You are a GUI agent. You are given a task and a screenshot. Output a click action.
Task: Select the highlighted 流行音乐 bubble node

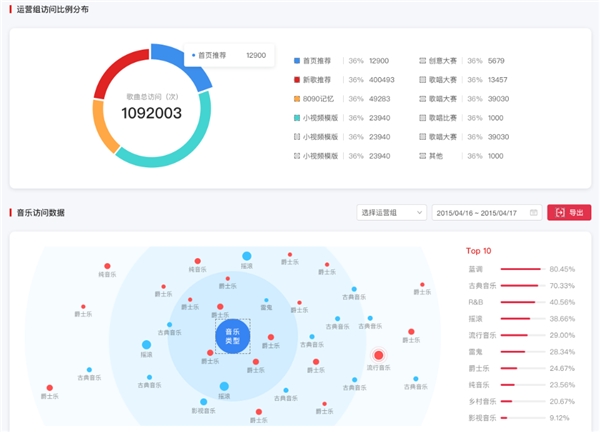click(x=378, y=355)
